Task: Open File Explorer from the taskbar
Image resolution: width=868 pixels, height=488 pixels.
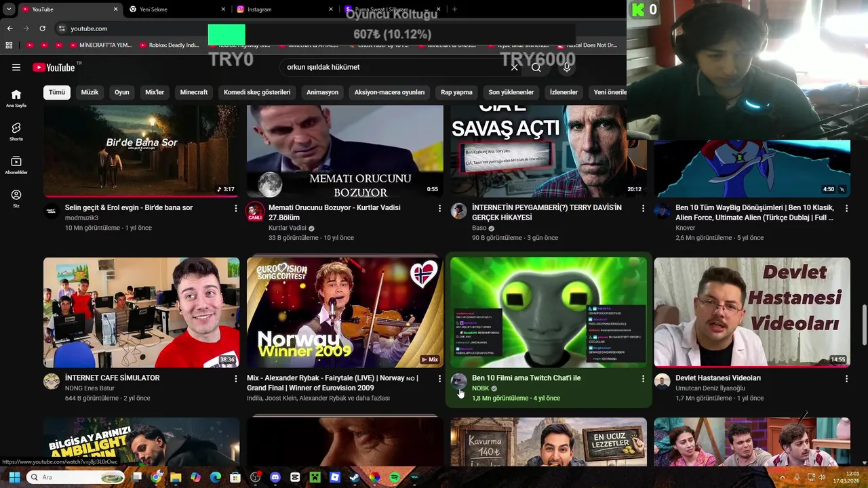Action: [x=176, y=477]
